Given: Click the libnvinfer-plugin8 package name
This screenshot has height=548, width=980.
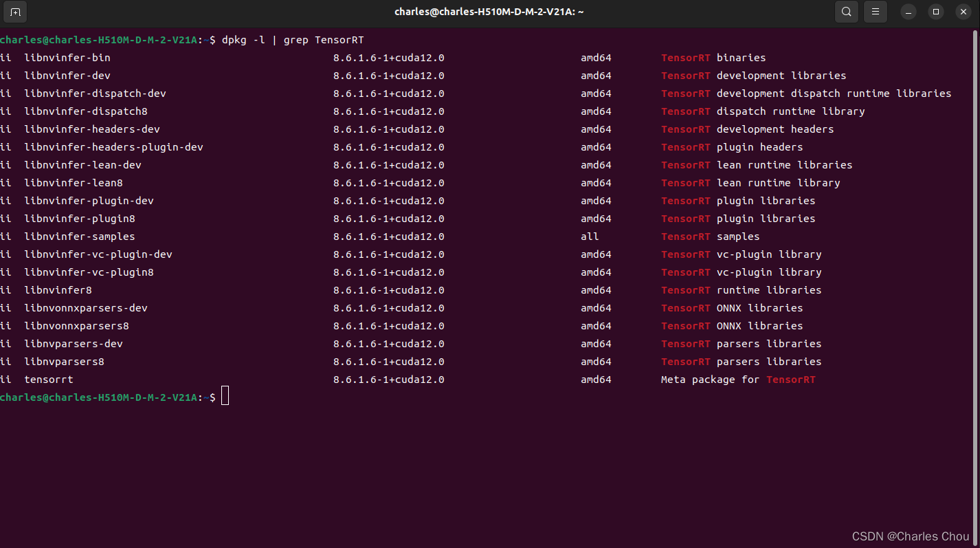Looking at the screenshot, I should (x=80, y=219).
